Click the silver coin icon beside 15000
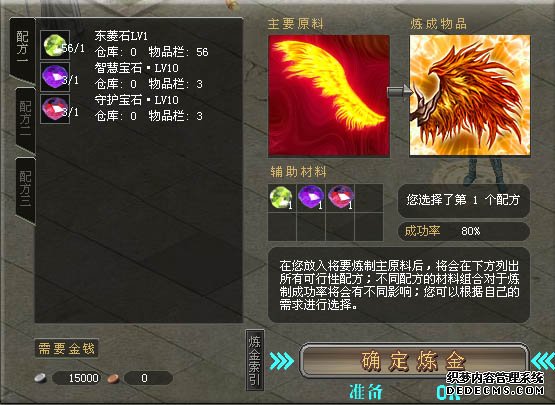Viewport: 555px width, 405px height. pos(41,378)
